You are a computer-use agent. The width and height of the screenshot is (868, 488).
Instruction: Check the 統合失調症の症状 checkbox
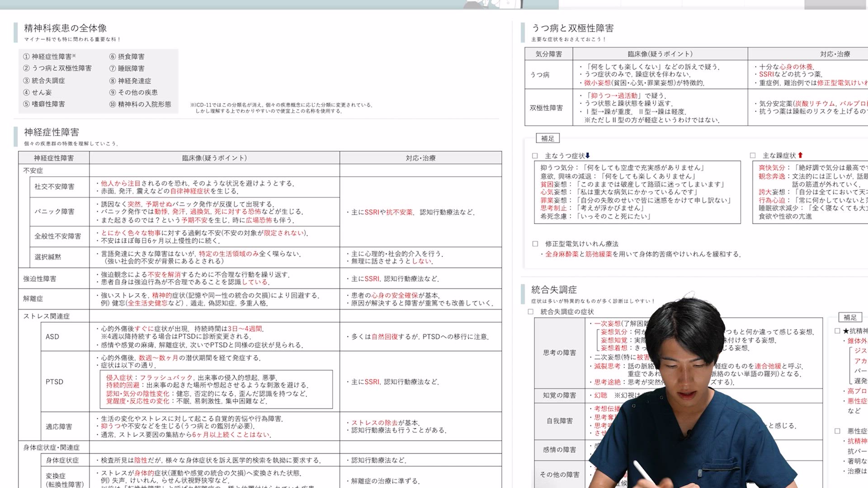point(531,312)
